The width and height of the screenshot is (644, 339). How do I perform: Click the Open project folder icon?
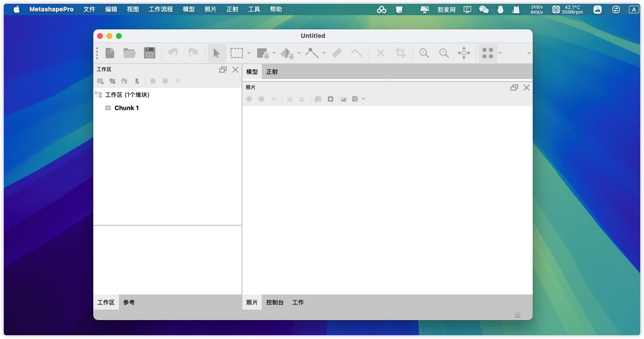[x=129, y=53]
